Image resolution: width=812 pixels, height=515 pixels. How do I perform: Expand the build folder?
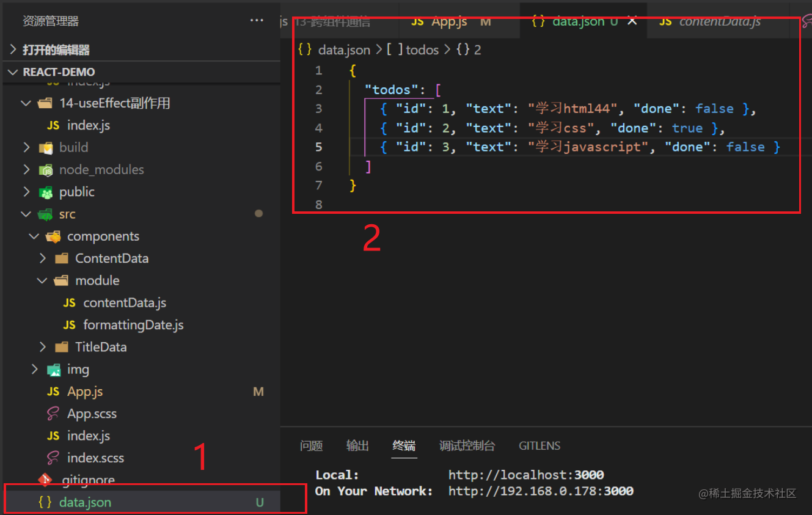(26, 147)
